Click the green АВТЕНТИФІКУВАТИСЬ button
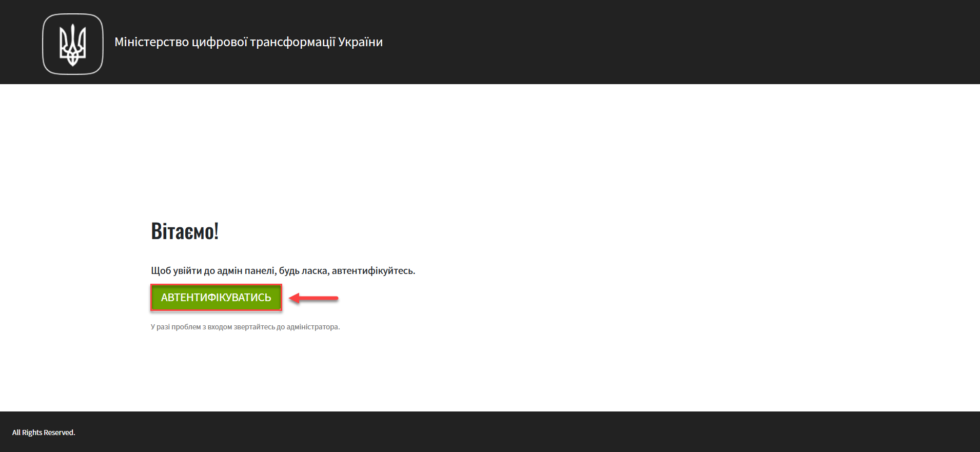 216,298
